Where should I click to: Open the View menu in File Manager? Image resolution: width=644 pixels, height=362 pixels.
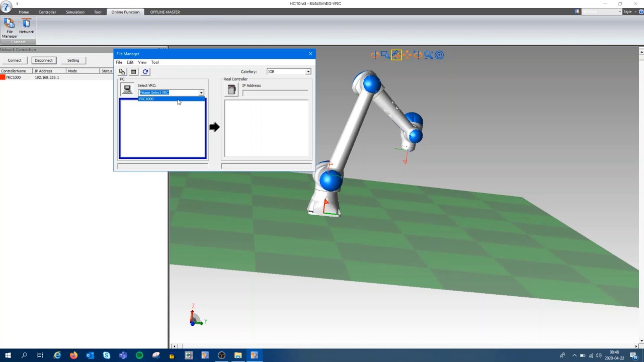tap(142, 62)
